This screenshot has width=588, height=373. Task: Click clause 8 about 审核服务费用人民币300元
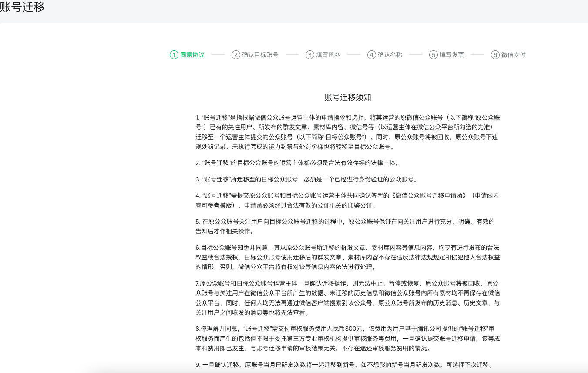tap(348, 338)
